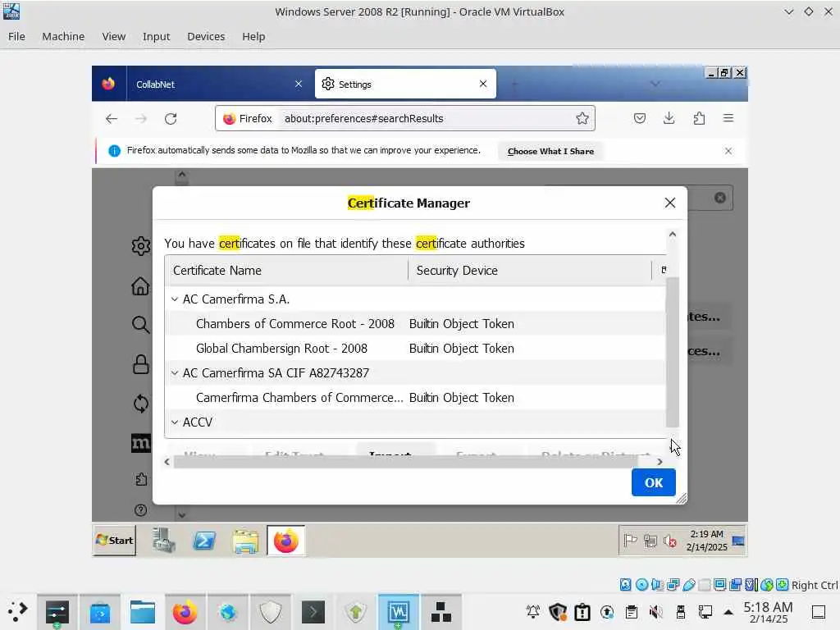Expand the hidden host tray icons arrow
Viewport: 840px width, 630px height.
pos(728,611)
